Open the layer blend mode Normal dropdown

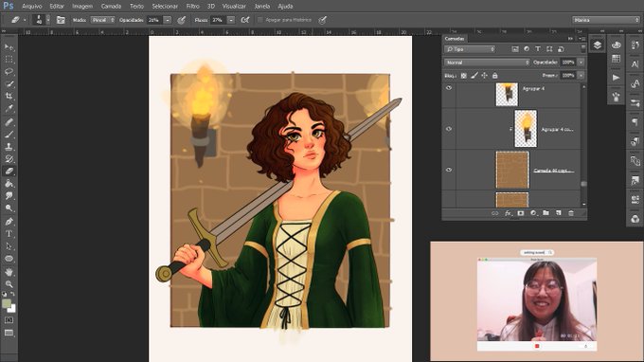487,63
